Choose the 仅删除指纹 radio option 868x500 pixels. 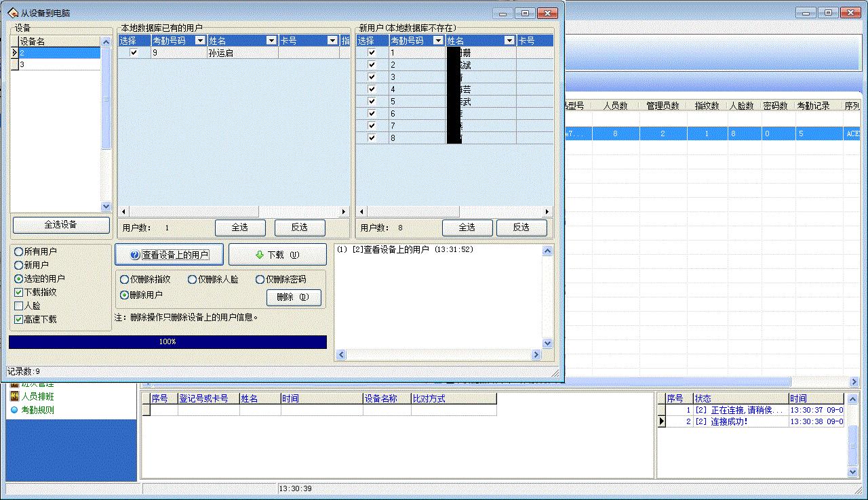coord(124,279)
